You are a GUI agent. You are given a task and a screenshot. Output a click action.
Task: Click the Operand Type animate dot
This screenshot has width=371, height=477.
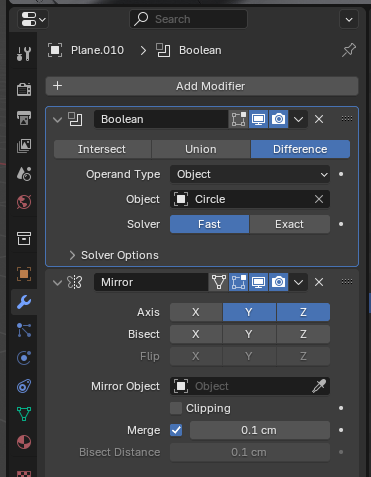(x=341, y=174)
